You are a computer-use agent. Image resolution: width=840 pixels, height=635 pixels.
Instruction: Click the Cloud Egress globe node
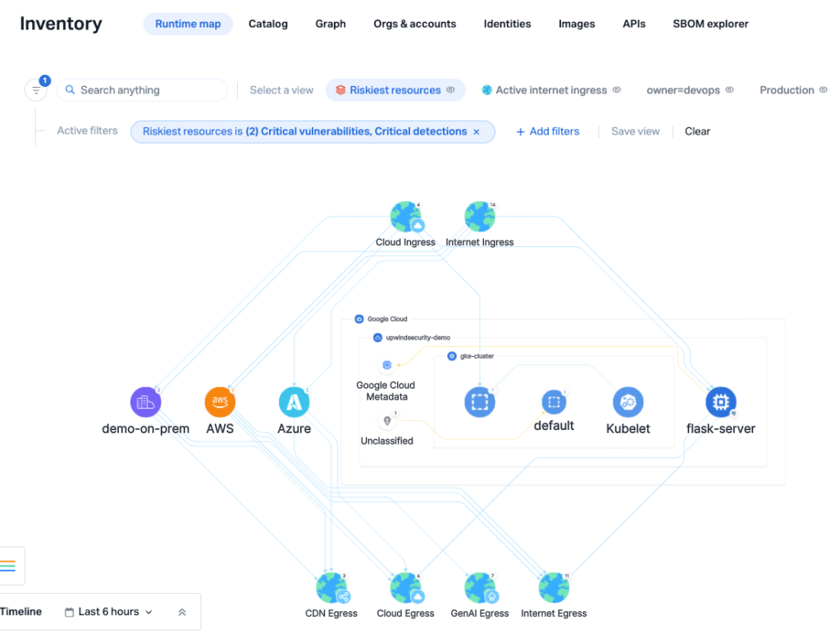point(406,588)
